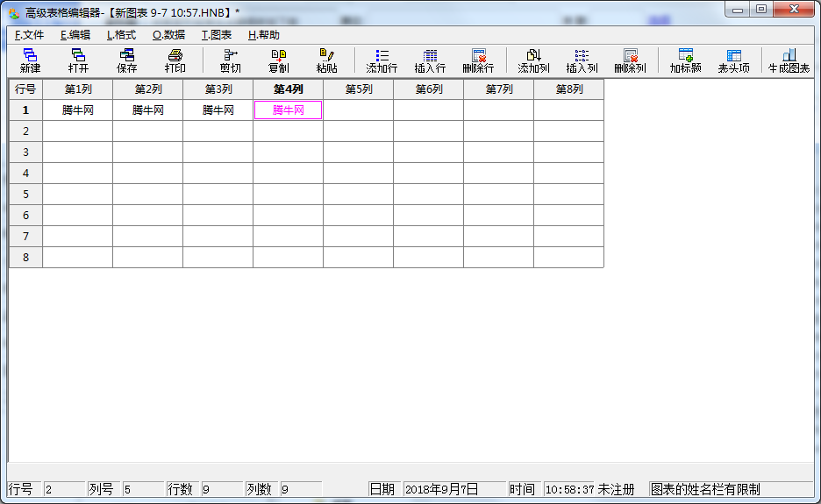
Task: Select the 第2列 column header
Action: click(x=147, y=89)
